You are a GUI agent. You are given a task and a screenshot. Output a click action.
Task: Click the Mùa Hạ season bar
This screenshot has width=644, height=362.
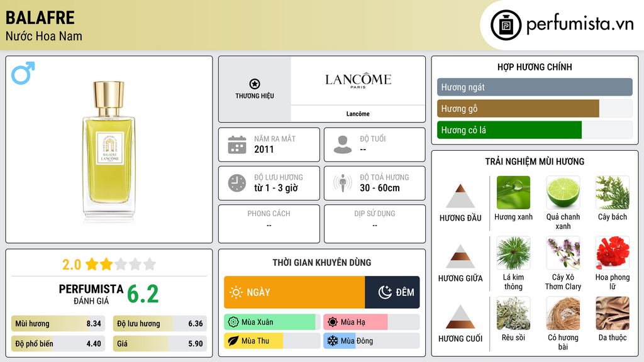pos(356,322)
